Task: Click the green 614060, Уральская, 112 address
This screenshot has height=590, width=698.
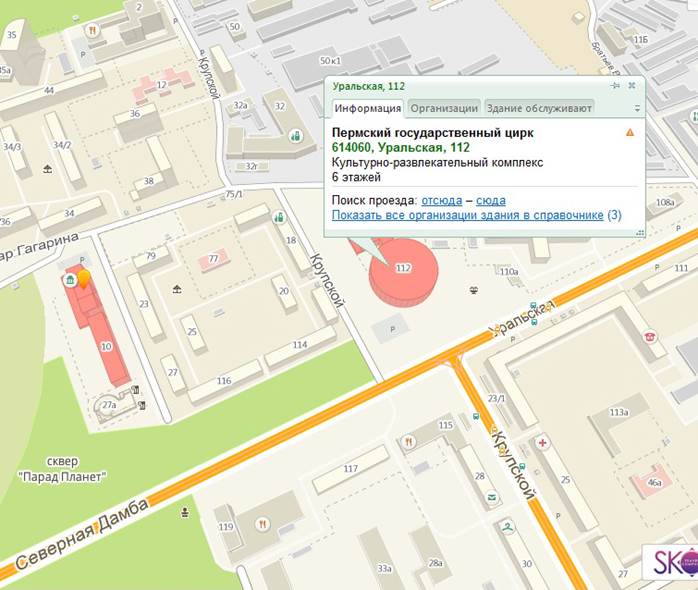Action: click(x=401, y=147)
